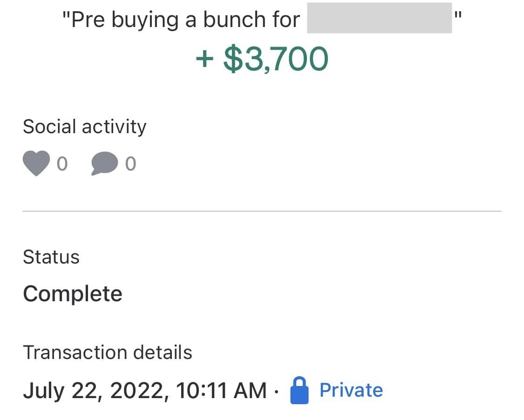The height and width of the screenshot is (420, 524).
Task: Tap the Social activity heading
Action: [x=85, y=127]
